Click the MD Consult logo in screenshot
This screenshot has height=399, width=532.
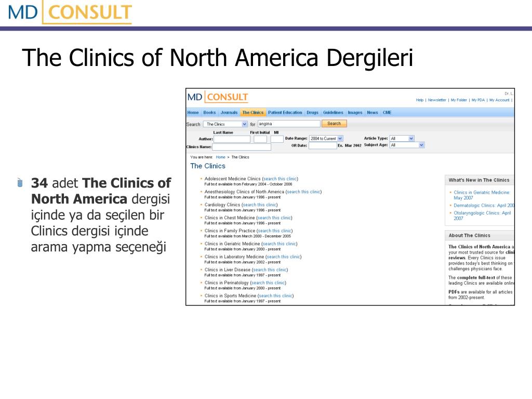pyautogui.click(x=218, y=97)
